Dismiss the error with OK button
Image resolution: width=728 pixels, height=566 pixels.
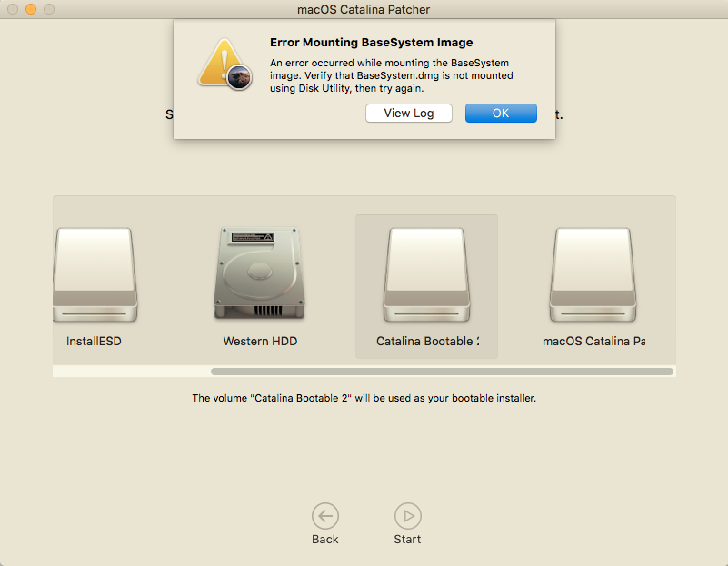pyautogui.click(x=501, y=114)
